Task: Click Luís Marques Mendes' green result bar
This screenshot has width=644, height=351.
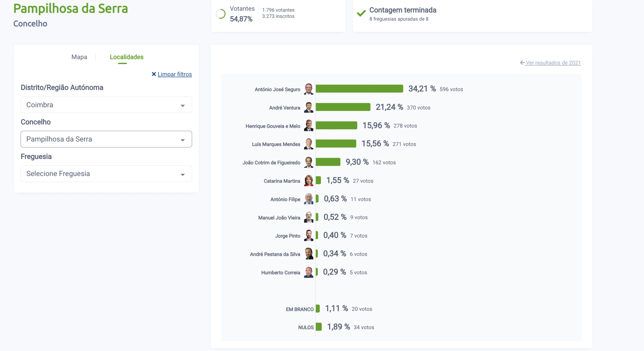Action: point(336,144)
